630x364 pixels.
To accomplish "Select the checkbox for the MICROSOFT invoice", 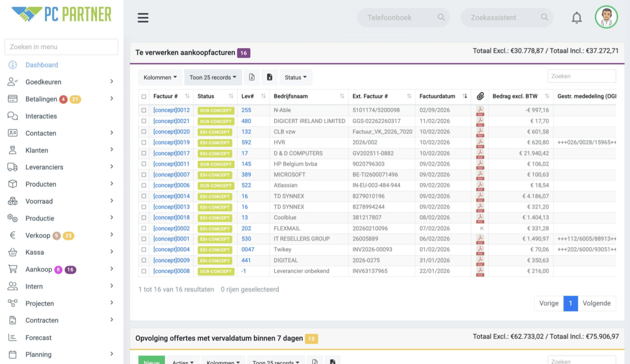I will (144, 175).
